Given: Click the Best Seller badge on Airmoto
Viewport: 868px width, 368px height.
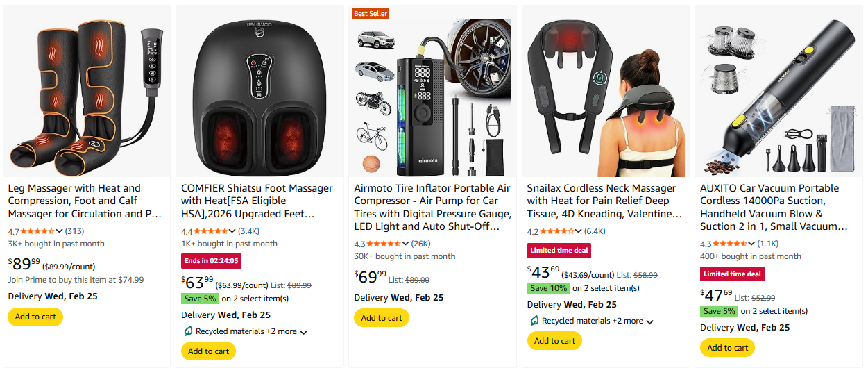Looking at the screenshot, I should click(371, 13).
